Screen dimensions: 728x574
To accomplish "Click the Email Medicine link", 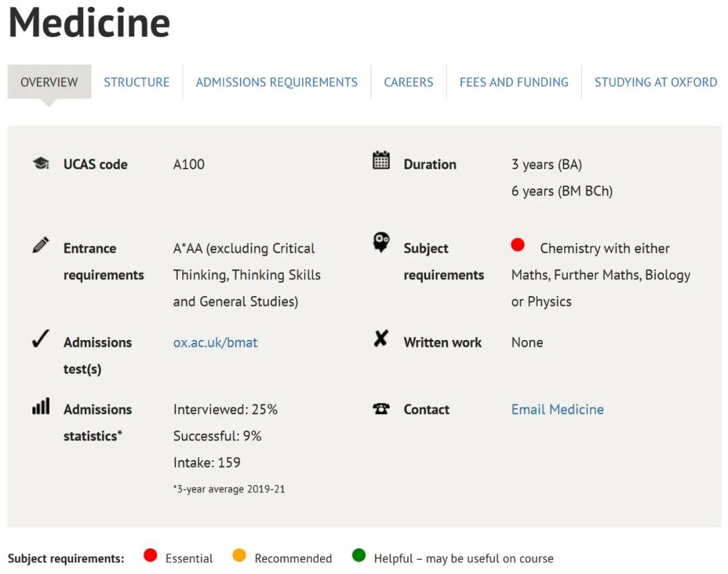I will tap(557, 409).
